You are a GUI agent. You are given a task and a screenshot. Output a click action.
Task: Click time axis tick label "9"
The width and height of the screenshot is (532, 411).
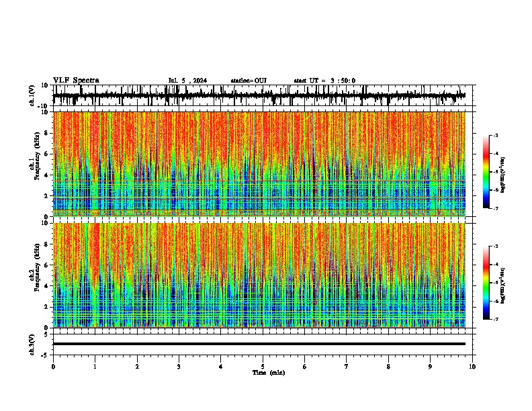pyautogui.click(x=430, y=367)
